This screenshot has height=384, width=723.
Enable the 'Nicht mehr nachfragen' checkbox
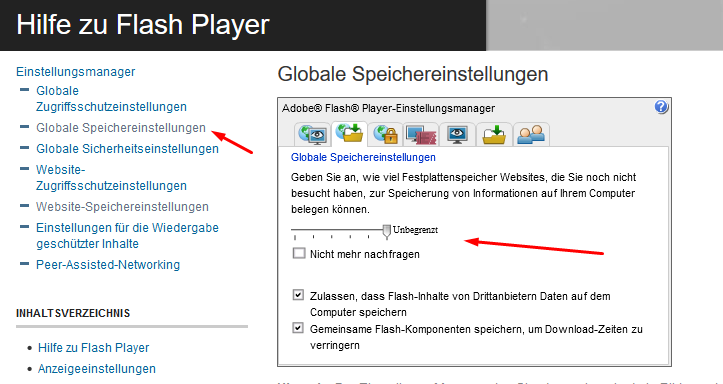299,253
